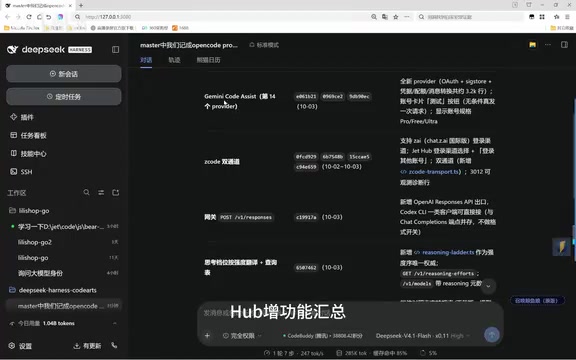
Task: Open the header more options ellipsis
Action: pos(548,45)
